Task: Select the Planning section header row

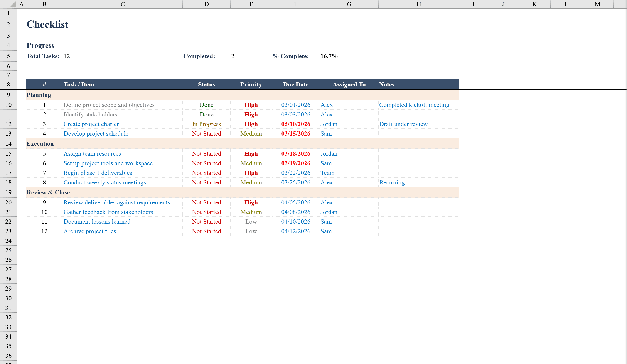Action: click(39, 95)
